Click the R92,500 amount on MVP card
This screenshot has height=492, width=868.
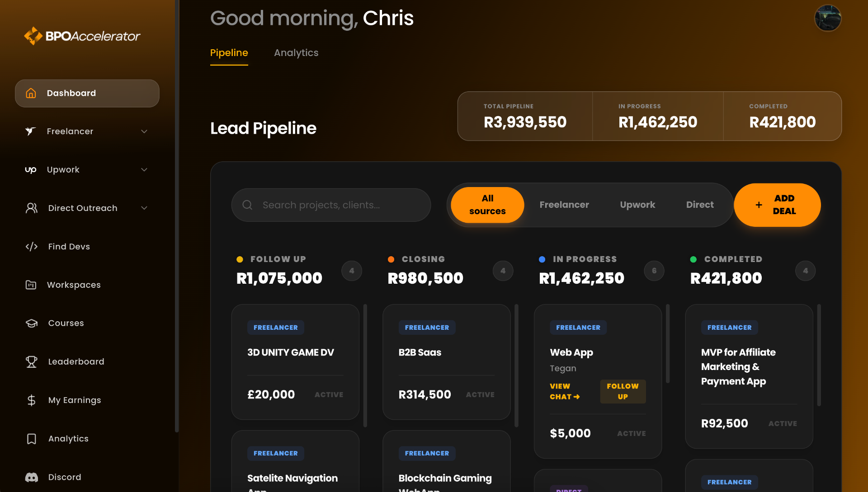click(725, 423)
